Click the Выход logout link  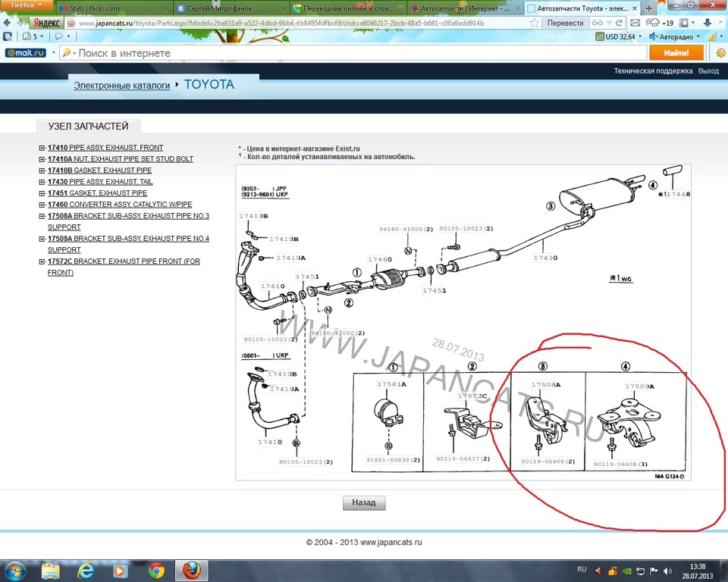(708, 71)
